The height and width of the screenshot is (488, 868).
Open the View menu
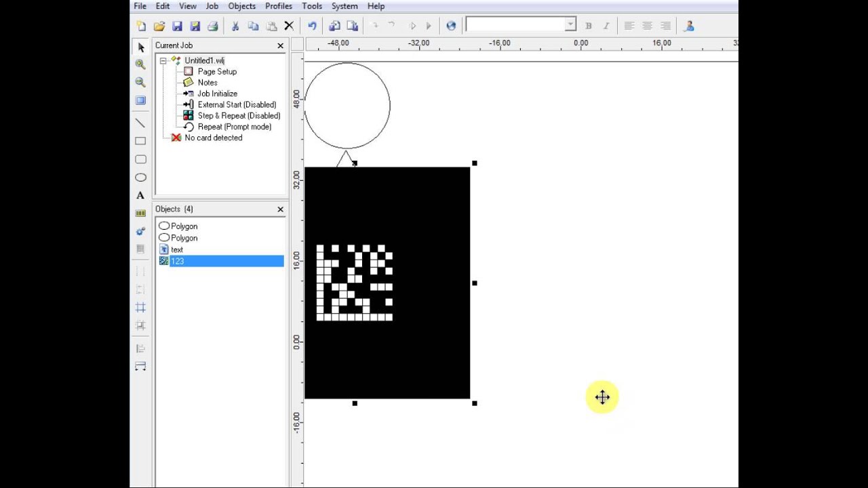click(x=188, y=6)
